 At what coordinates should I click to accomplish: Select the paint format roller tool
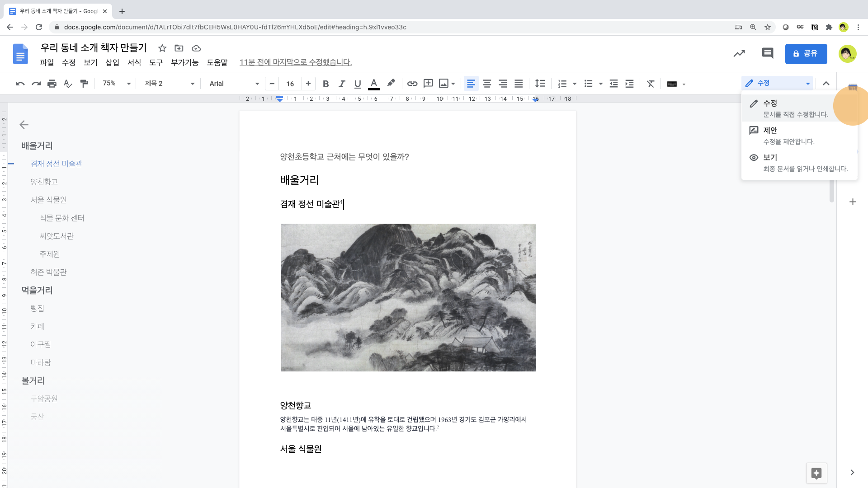[84, 84]
